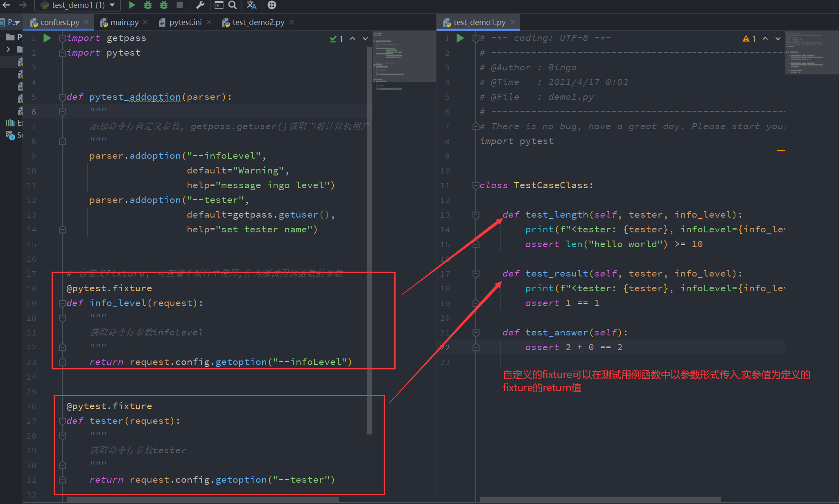Open settings via the wrench icon
The height and width of the screenshot is (504, 839).
point(200,5)
